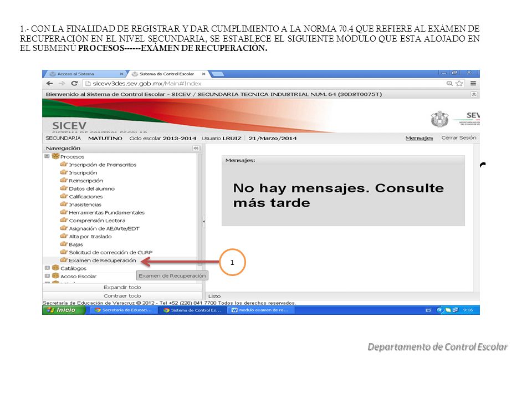Bookmark the page with the star icon

pos(459,84)
